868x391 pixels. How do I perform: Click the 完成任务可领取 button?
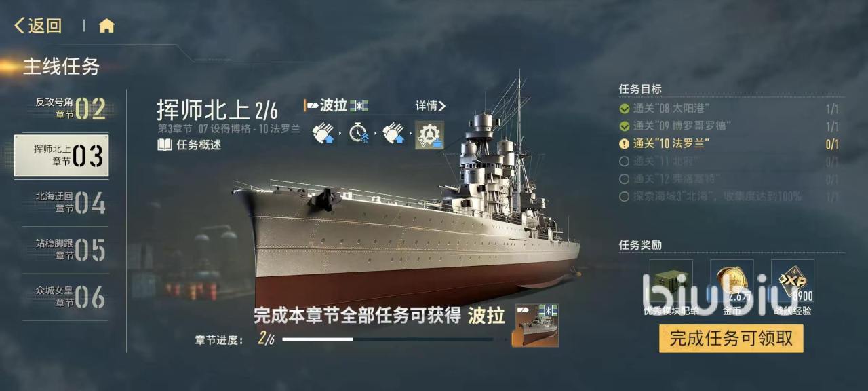(731, 338)
